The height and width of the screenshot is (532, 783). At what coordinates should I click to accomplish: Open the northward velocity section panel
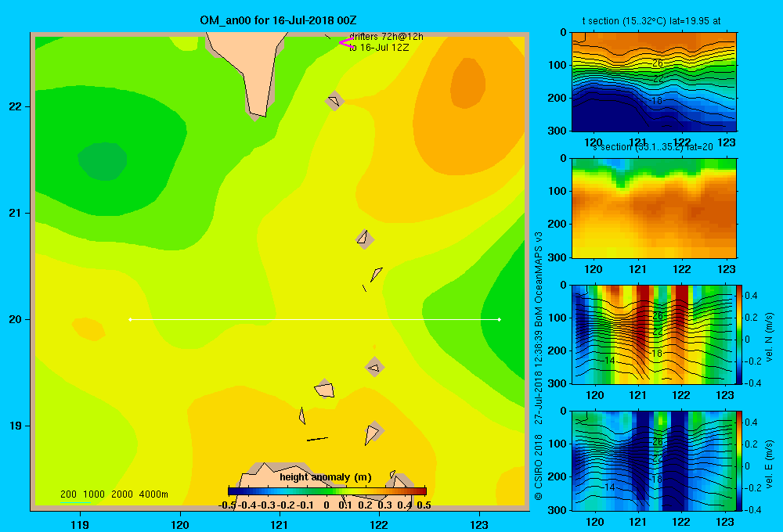[x=654, y=334]
